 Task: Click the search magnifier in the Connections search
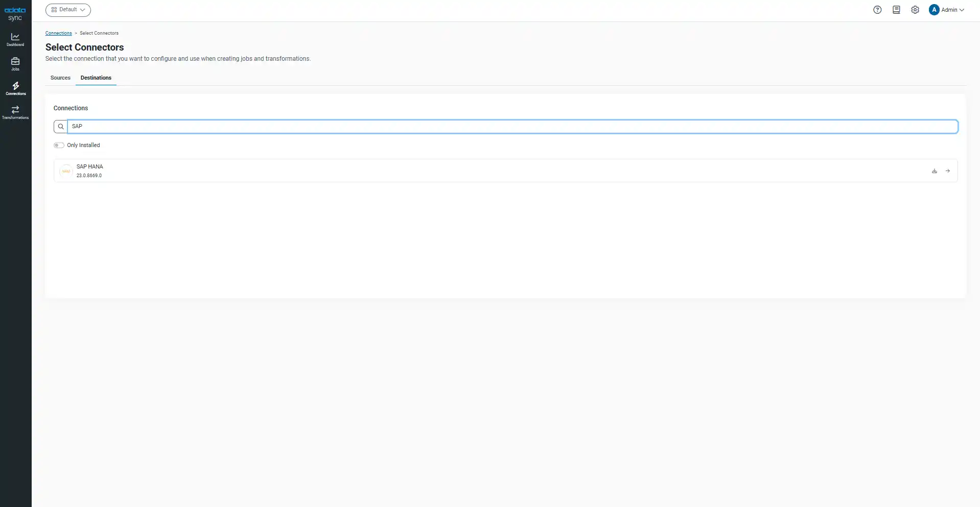[60, 126]
